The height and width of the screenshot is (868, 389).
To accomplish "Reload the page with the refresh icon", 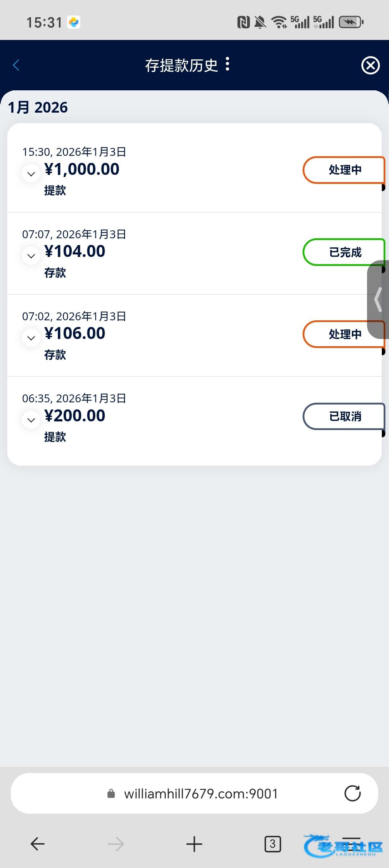I will [x=352, y=794].
